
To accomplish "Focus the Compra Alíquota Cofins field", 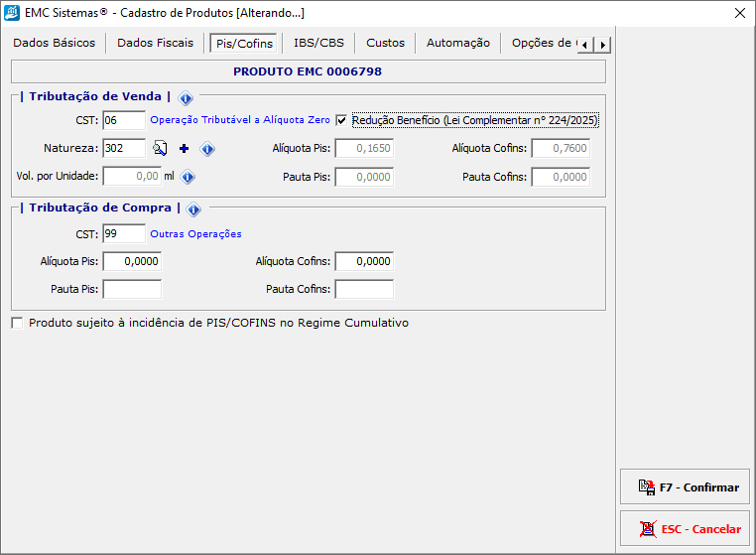I will coord(364,261).
